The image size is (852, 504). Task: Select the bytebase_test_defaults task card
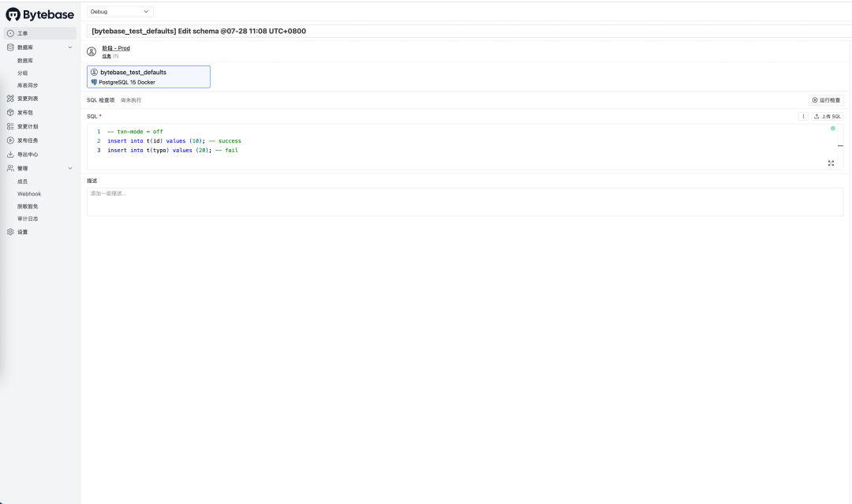point(148,77)
